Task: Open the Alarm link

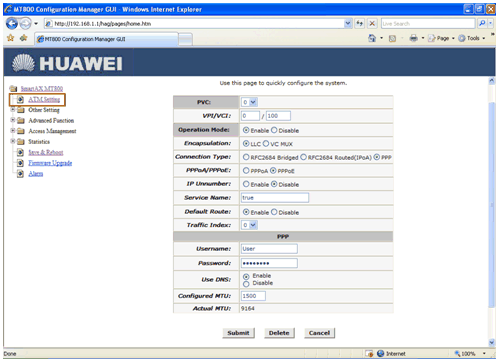Action: [36, 174]
